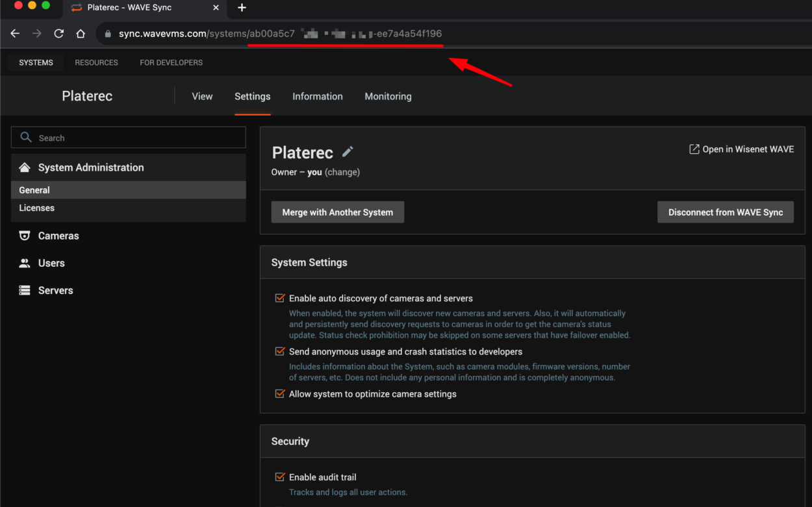
Task: Open a new browser tab
Action: pos(242,8)
